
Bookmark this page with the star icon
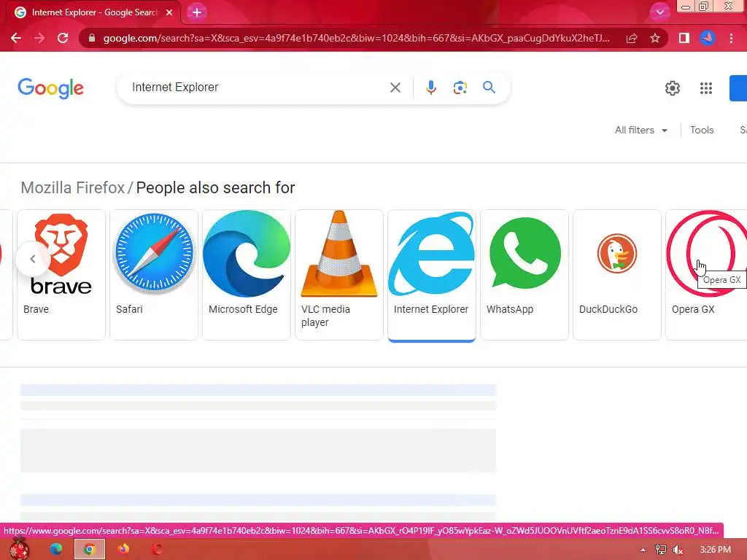pos(655,38)
